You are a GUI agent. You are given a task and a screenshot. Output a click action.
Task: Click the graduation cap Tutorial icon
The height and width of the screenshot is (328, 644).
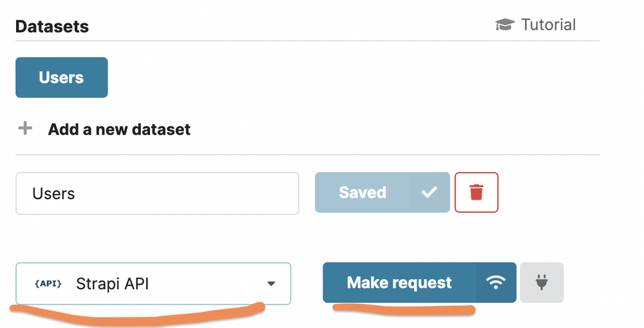504,25
